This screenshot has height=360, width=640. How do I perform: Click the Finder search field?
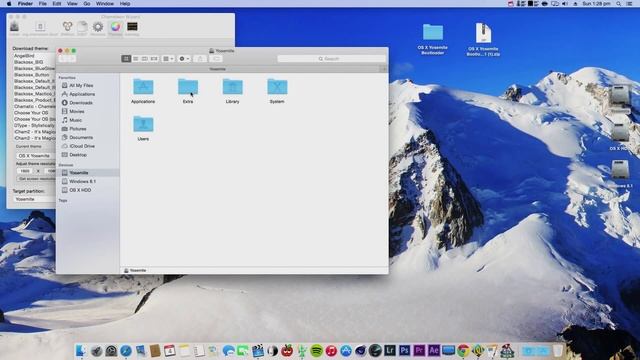[x=331, y=59]
